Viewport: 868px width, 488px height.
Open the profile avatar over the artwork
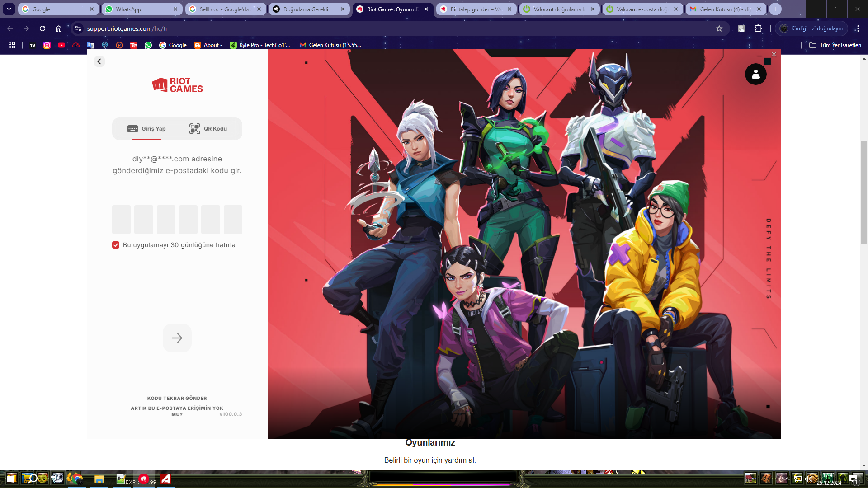[x=755, y=74]
